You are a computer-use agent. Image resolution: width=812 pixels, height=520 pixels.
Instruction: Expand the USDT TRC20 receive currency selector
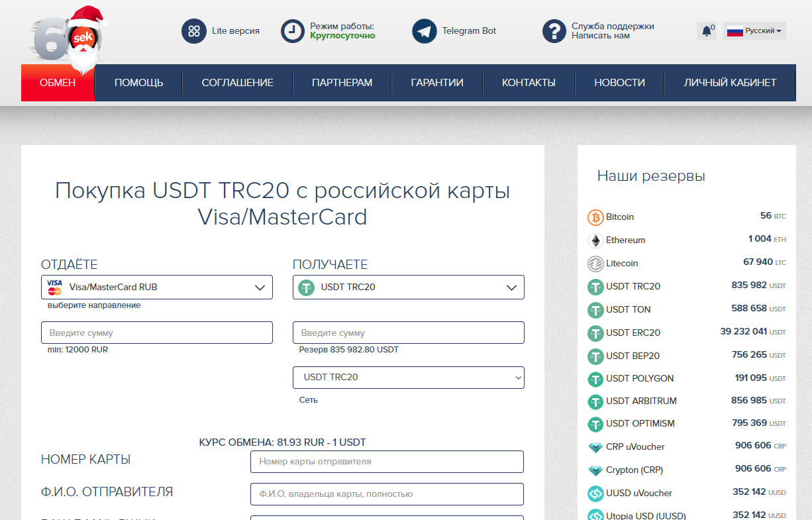coord(408,287)
